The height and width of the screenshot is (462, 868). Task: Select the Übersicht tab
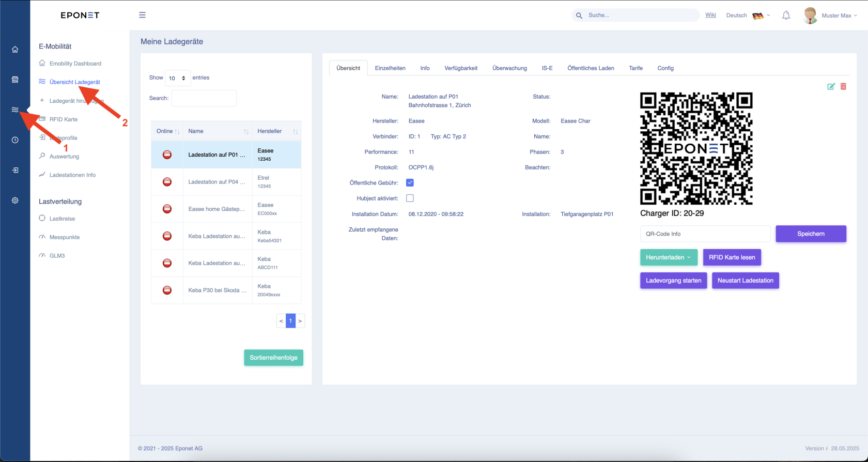(x=348, y=68)
